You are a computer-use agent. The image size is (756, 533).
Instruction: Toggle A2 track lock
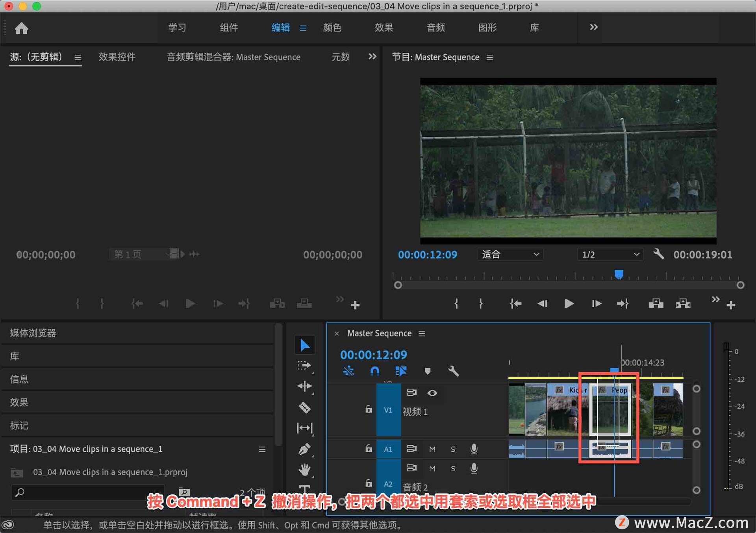(368, 483)
